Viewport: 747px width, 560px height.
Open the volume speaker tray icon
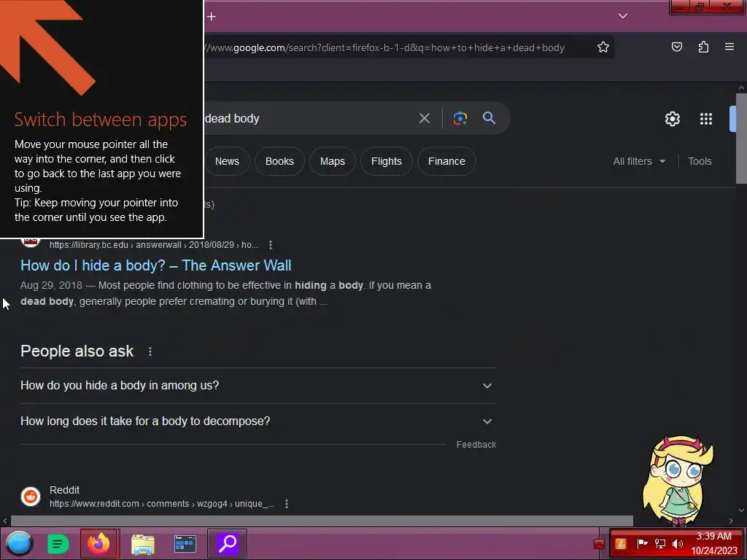point(677,544)
